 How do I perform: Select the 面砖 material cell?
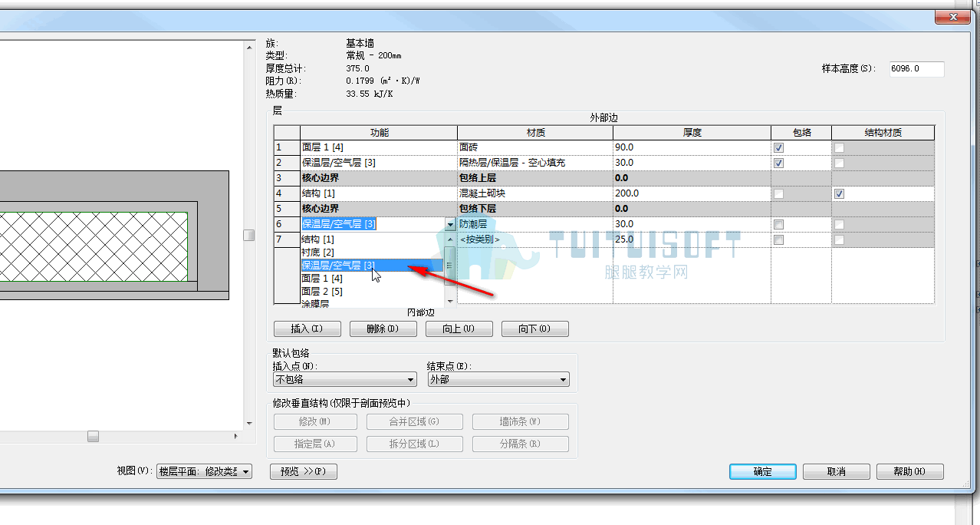pos(534,147)
